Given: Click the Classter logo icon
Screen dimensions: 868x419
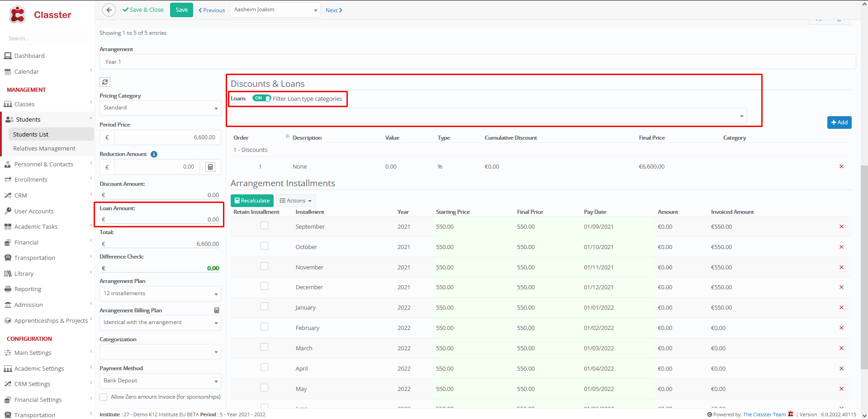Looking at the screenshot, I should [x=18, y=14].
